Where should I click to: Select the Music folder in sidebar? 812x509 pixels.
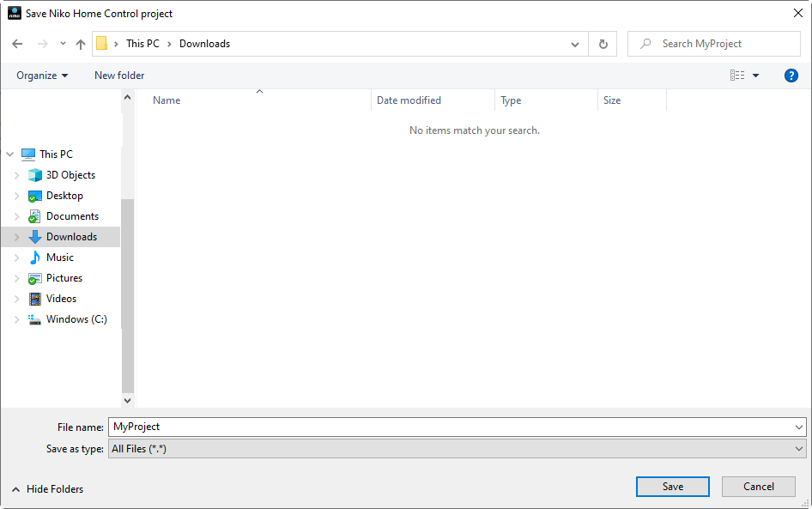point(59,258)
